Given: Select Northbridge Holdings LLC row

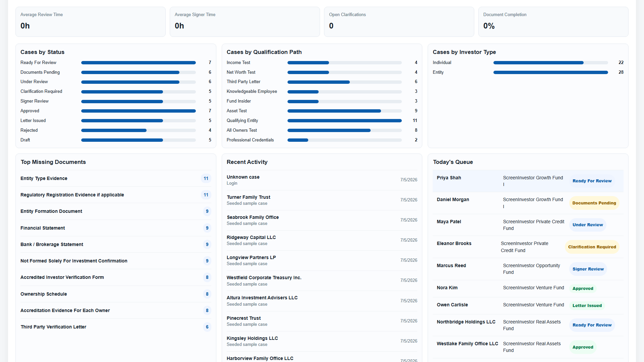Looking at the screenshot, I should tap(528, 325).
